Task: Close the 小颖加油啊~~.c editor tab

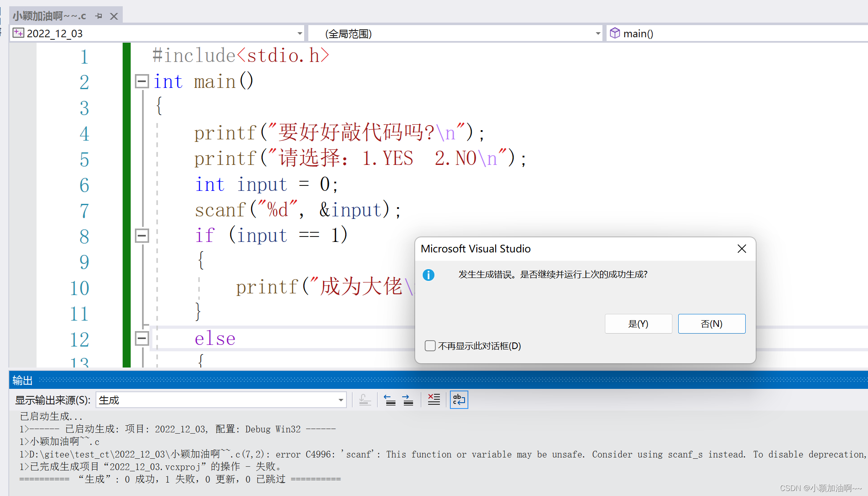Action: tap(114, 16)
